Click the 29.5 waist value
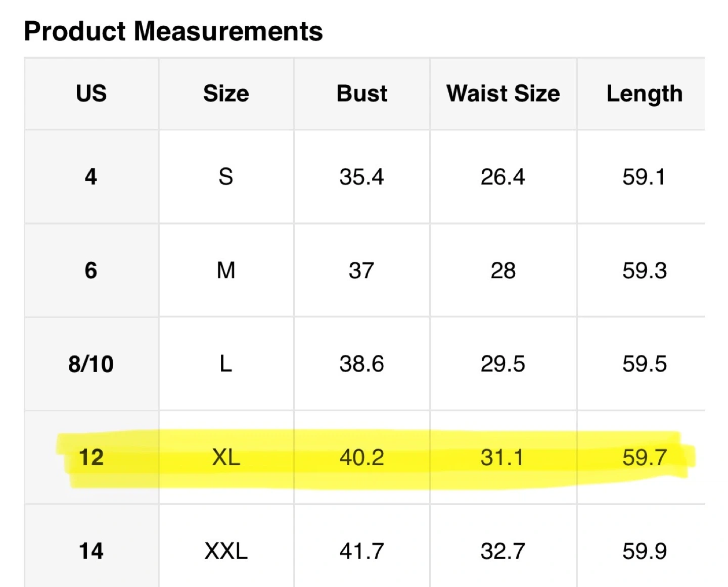Screen dimensions: 728x587 point(503,364)
